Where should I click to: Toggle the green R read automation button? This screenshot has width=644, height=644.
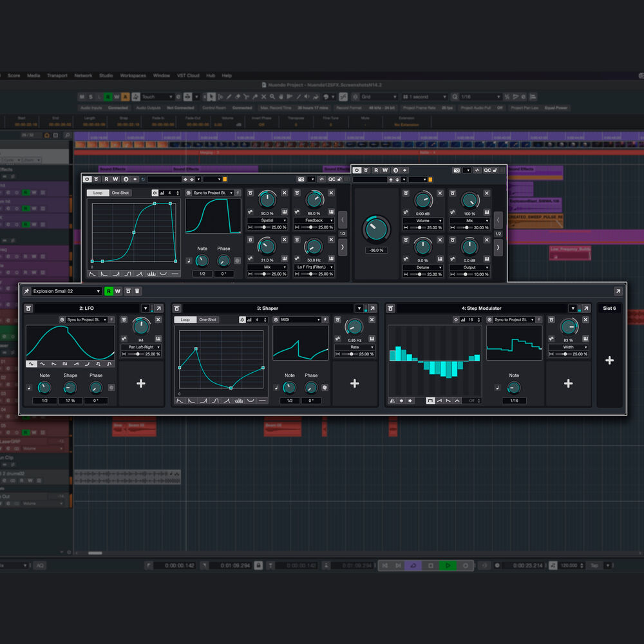(108, 291)
